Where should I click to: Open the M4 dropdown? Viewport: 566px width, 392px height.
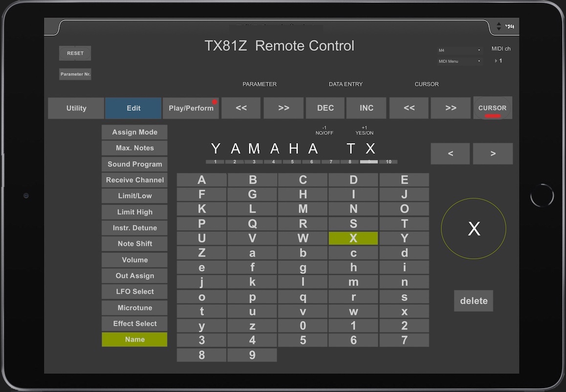459,50
